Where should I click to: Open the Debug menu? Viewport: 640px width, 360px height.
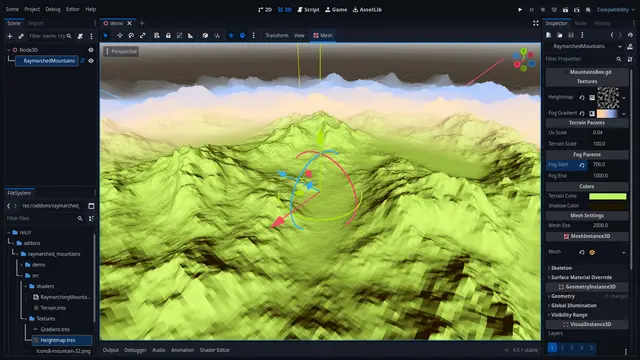coord(53,9)
